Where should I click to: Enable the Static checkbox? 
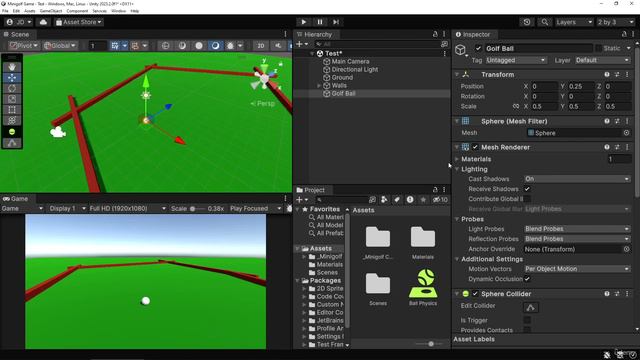click(x=598, y=48)
